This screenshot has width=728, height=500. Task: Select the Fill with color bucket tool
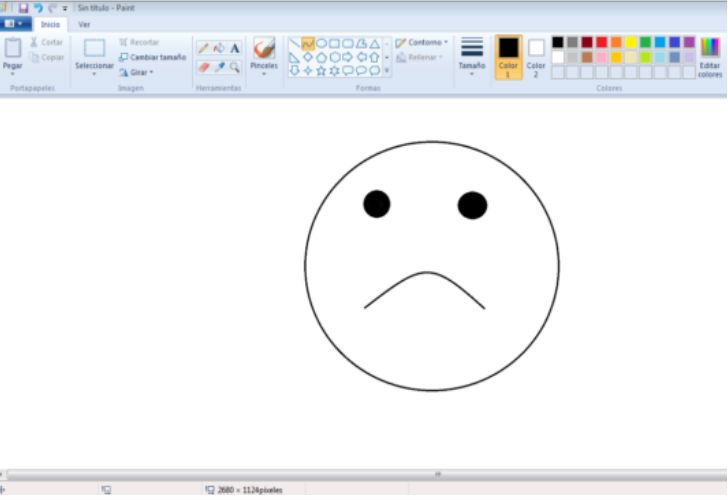coord(219,48)
